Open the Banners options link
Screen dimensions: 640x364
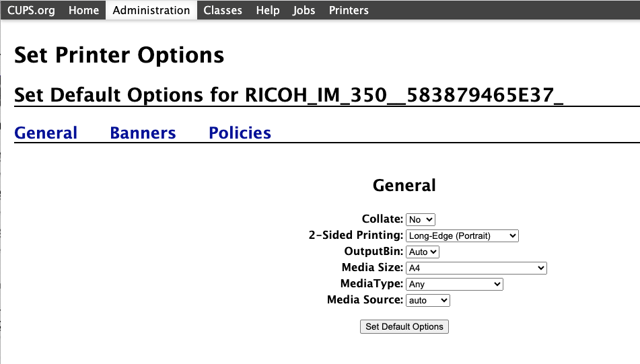tap(143, 133)
